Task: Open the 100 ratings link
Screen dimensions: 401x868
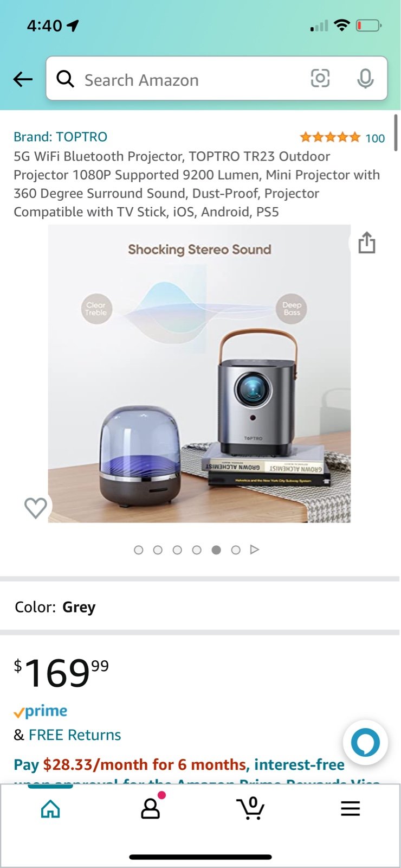Action: click(375, 138)
